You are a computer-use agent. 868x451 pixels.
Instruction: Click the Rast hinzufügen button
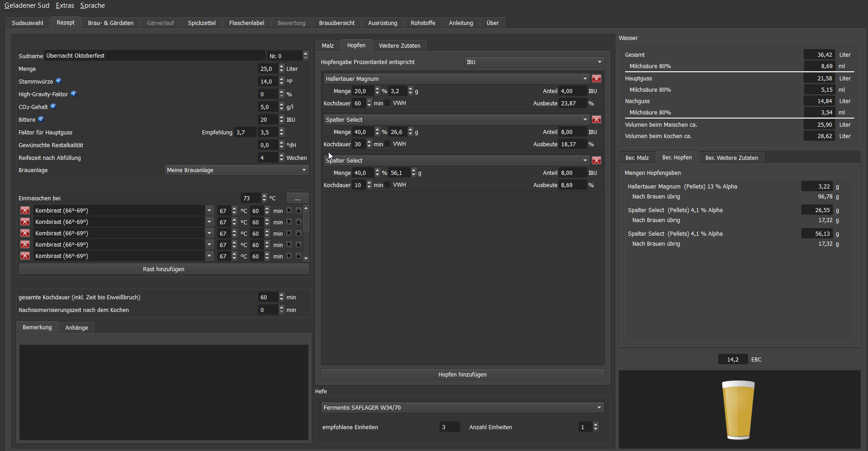tap(163, 269)
